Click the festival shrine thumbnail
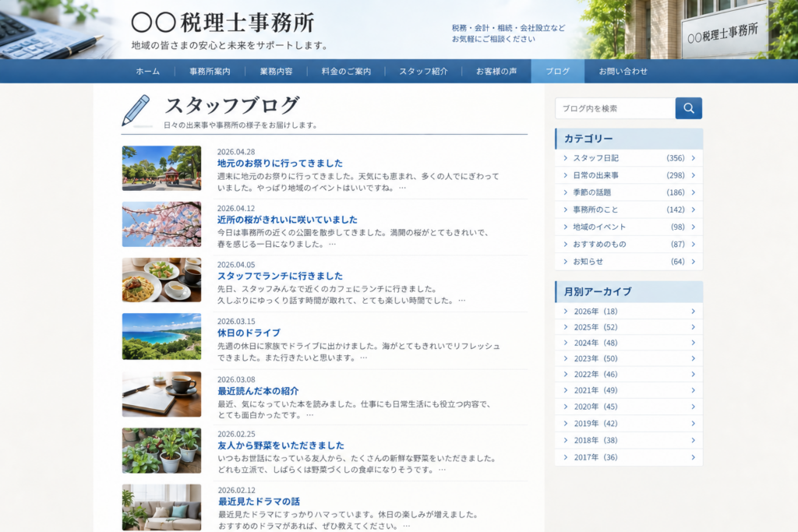This screenshot has width=798, height=532. pyautogui.click(x=161, y=168)
